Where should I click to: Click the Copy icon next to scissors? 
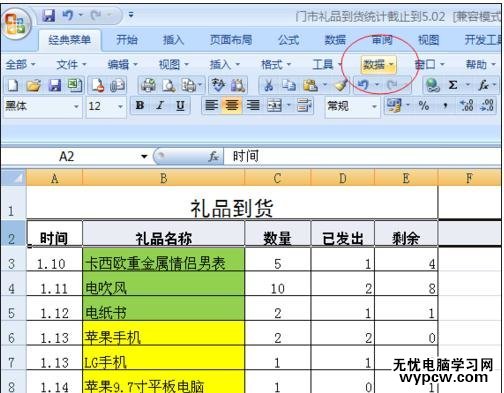[289, 86]
